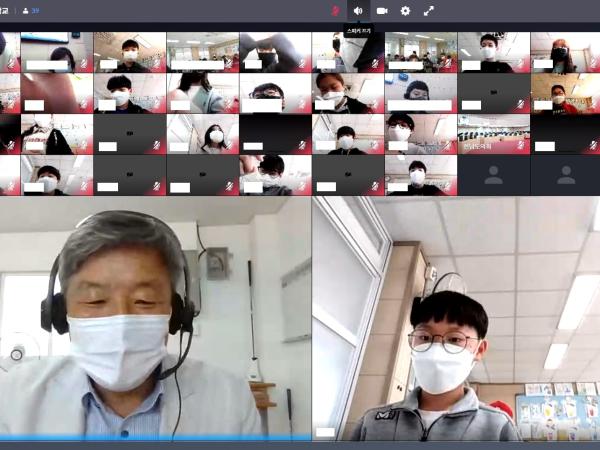Click the classroom-wide view thumbnail in third row
The height and width of the screenshot is (450, 600).
click(493, 128)
